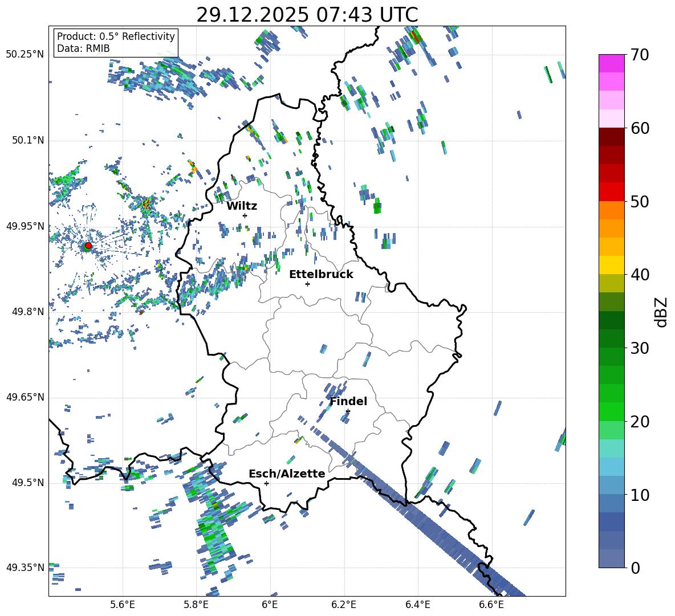Viewport: 675px width, 616px height.
Task: Click the red radar site marker
Action: tap(88, 245)
